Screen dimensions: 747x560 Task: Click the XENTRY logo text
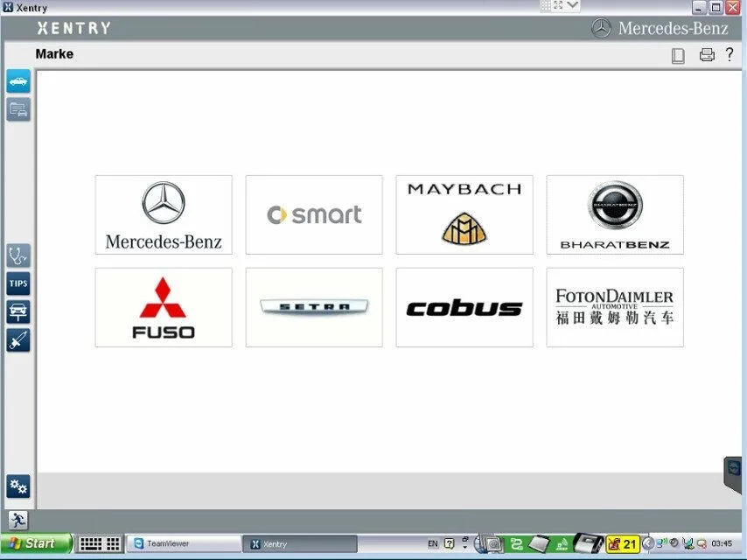point(73,28)
